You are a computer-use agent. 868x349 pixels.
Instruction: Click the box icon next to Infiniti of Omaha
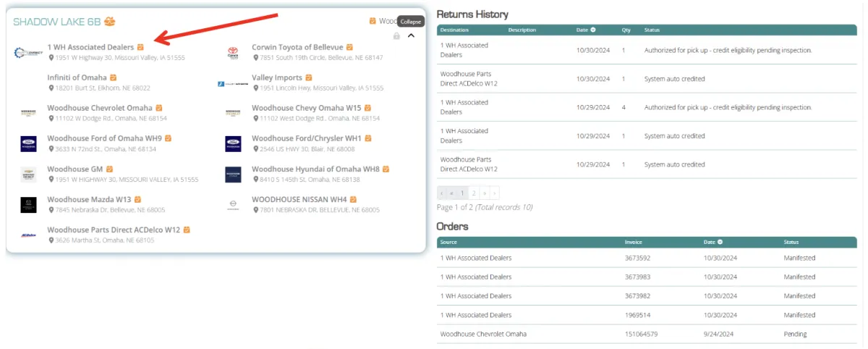(x=114, y=77)
